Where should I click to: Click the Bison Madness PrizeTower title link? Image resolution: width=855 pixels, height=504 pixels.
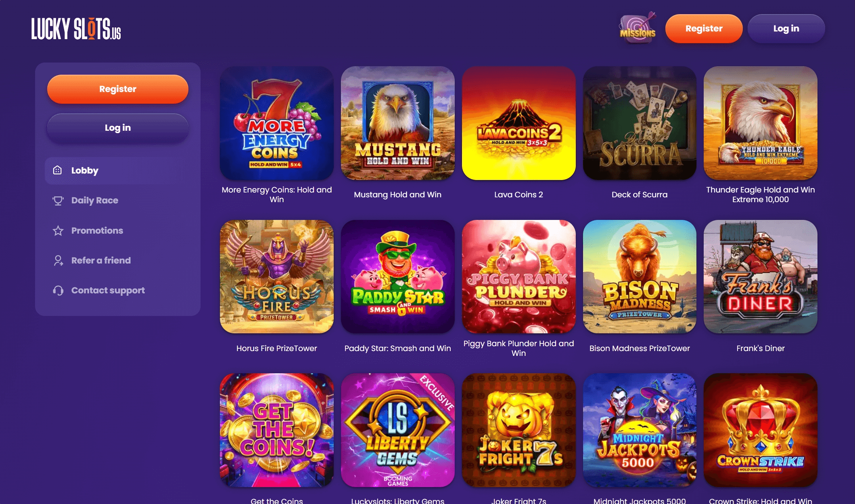click(640, 348)
